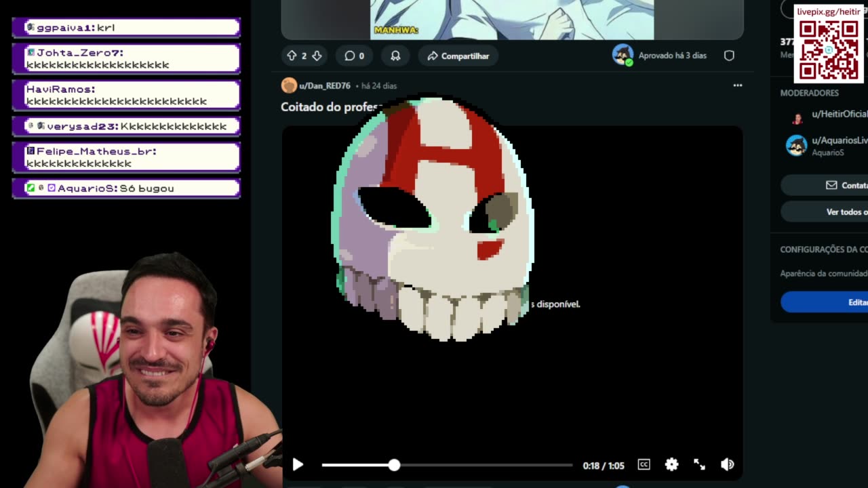Open the 'Coitado do profes' post title
This screenshot has height=488, width=868.
point(331,107)
